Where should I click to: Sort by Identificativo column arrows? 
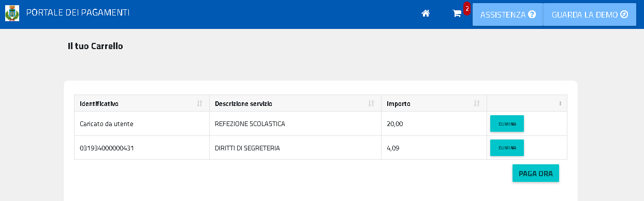tap(200, 103)
